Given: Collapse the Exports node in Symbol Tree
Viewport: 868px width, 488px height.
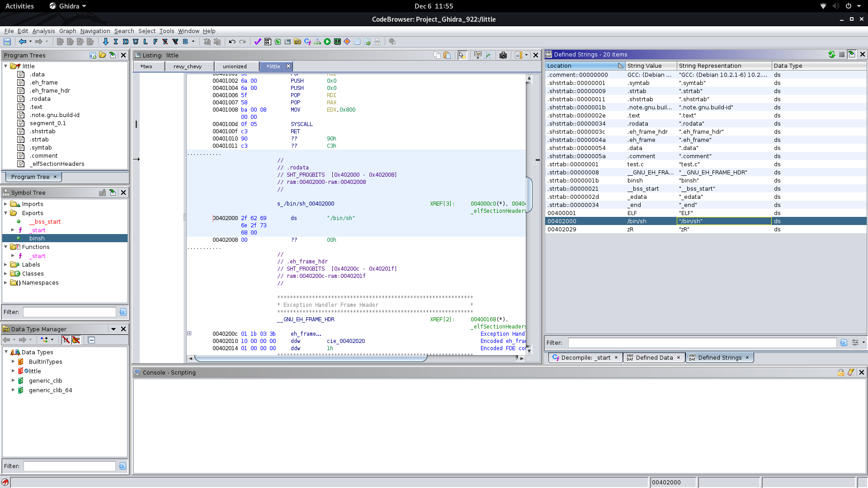Looking at the screenshot, I should click(6, 213).
